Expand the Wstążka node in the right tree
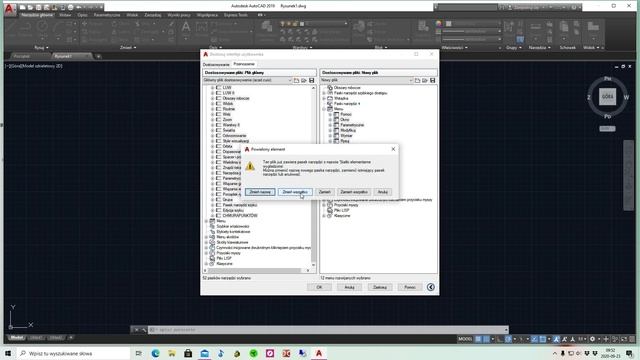This screenshot has width=640, height=360. click(324, 98)
